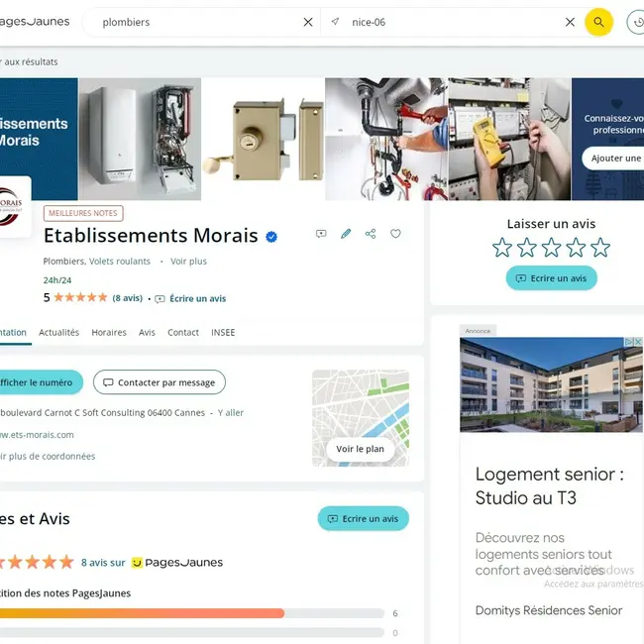644x644 pixels.
Task: Click the Domitys Résidences Senior text
Action: 549,610
